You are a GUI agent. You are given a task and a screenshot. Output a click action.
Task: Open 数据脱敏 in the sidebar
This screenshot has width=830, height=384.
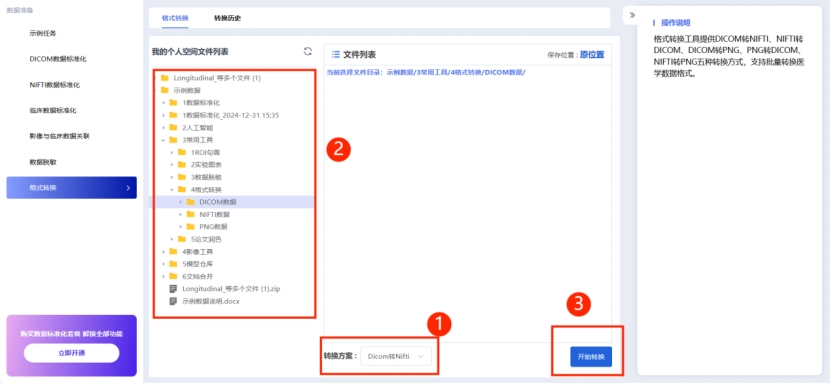tap(43, 162)
